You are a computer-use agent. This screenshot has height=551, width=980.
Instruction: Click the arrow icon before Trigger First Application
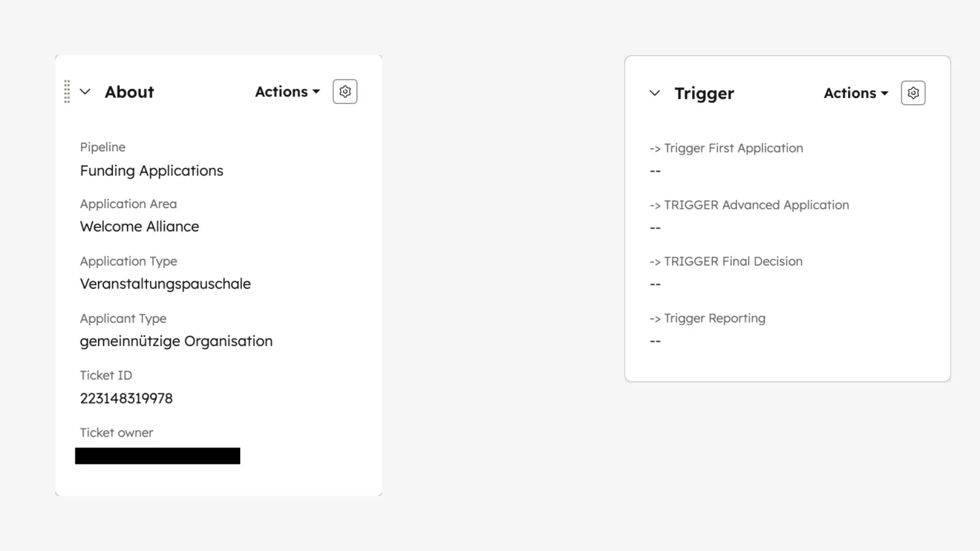coord(655,148)
